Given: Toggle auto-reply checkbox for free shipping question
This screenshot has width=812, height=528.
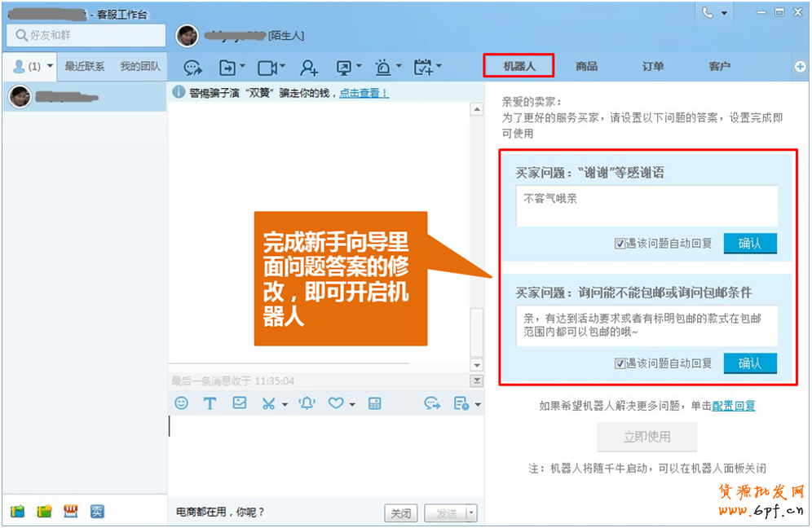Looking at the screenshot, I should coord(620,363).
